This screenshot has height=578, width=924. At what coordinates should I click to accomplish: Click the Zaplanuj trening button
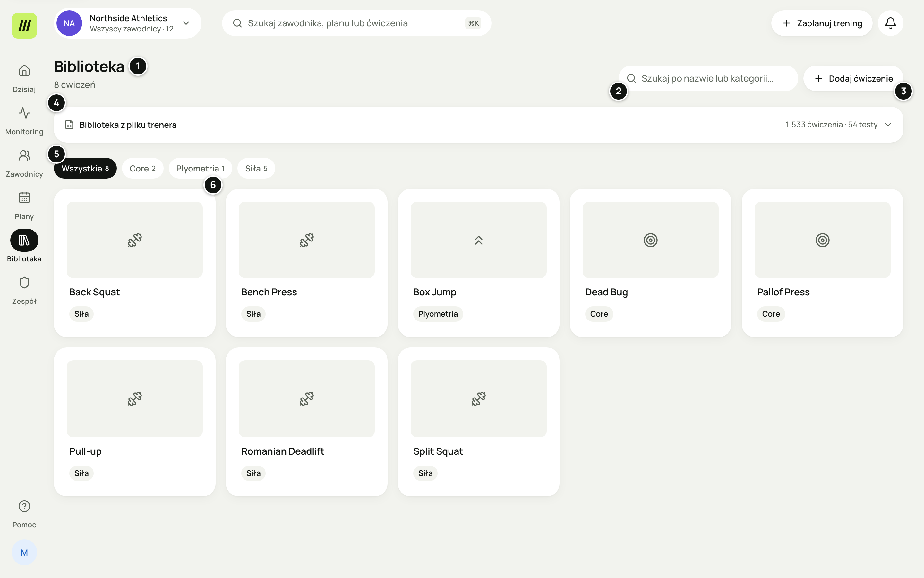click(x=822, y=23)
